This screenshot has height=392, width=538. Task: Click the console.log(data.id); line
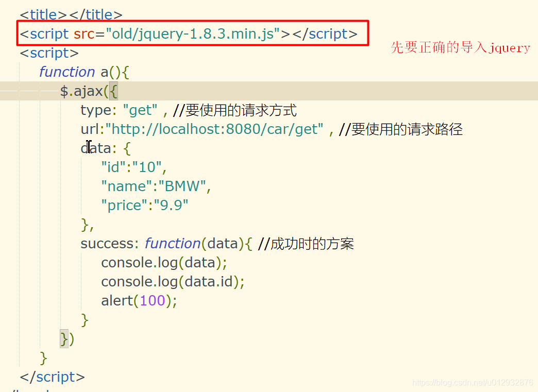pyautogui.click(x=173, y=282)
